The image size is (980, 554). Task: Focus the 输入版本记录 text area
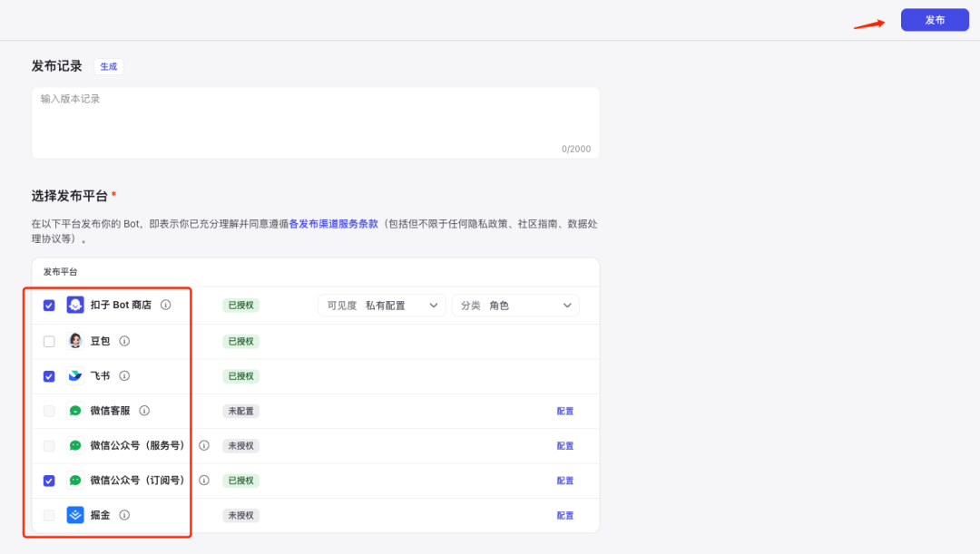coord(316,122)
